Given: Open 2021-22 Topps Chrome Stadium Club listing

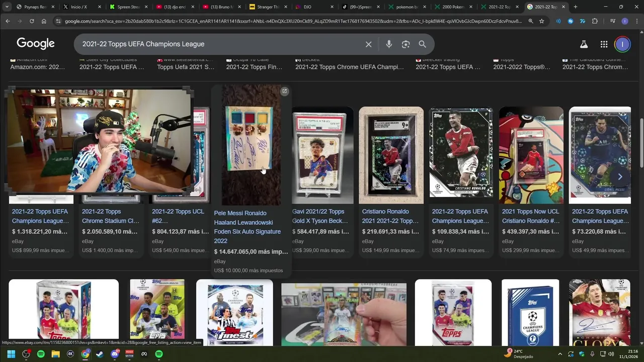Looking at the screenshot, I should (x=111, y=216).
